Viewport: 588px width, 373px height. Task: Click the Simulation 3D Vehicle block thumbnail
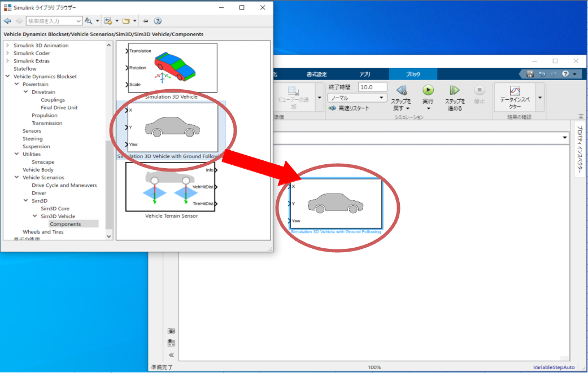[x=172, y=68]
